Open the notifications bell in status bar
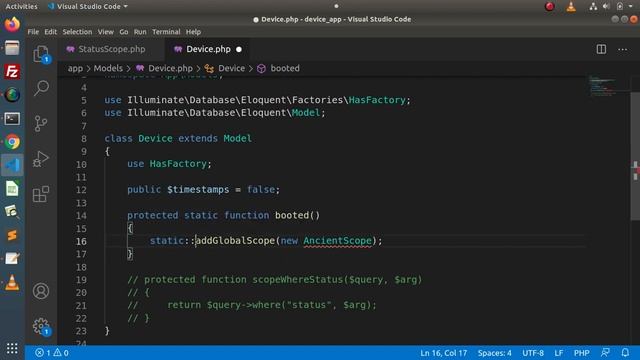The width and height of the screenshot is (640, 360). (625, 353)
